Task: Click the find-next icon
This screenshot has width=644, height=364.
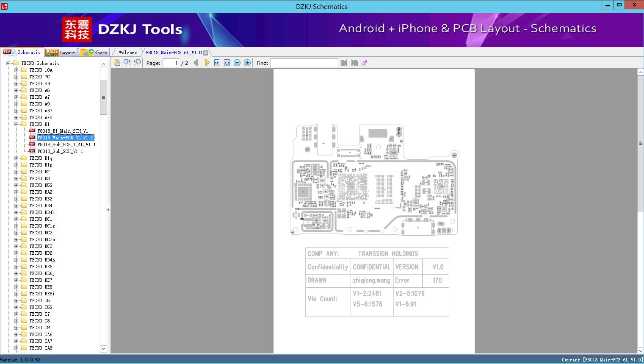Action: [354, 63]
